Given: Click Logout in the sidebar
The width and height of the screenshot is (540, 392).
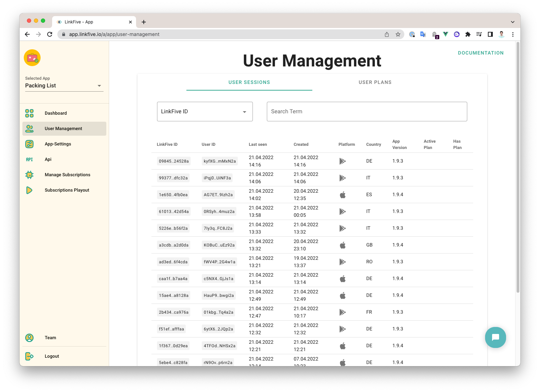Looking at the screenshot, I should tap(64, 356).
